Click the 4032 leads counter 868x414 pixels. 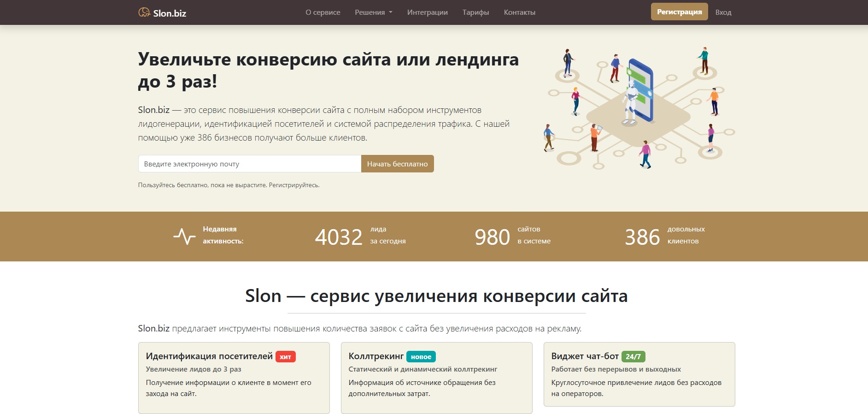pos(339,237)
